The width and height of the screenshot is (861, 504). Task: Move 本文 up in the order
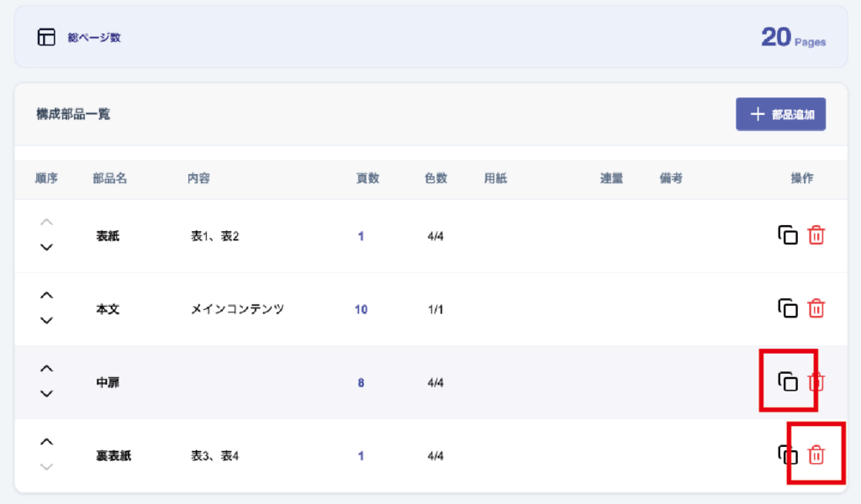pyautogui.click(x=47, y=296)
